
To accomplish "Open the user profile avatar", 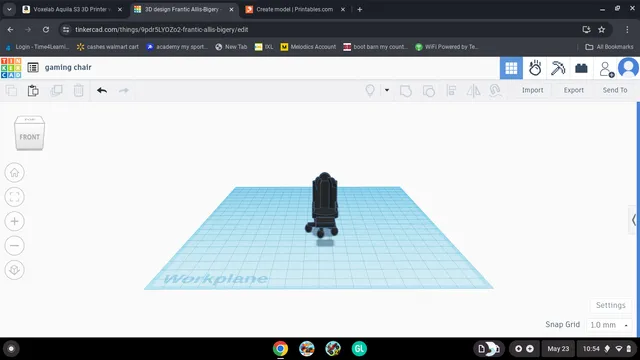I will (628, 68).
